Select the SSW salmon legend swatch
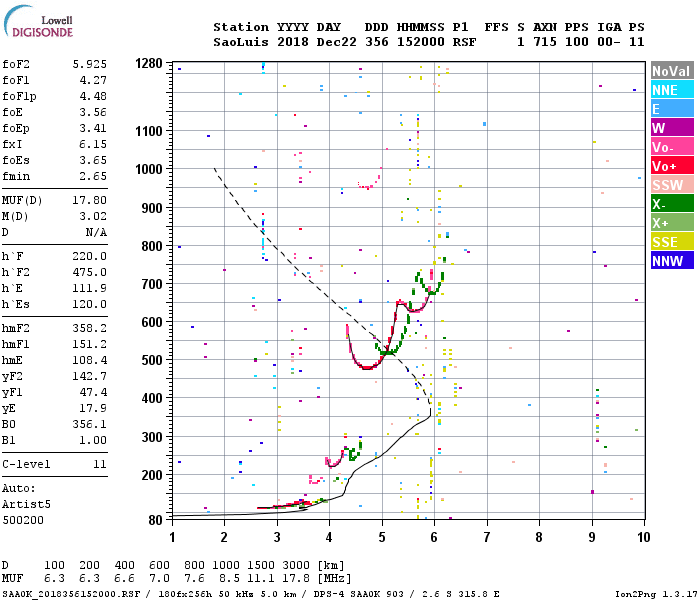 672,185
